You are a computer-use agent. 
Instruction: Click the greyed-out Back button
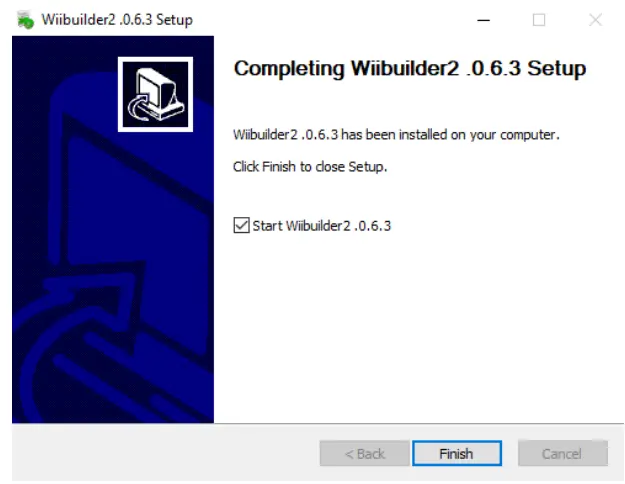(364, 453)
